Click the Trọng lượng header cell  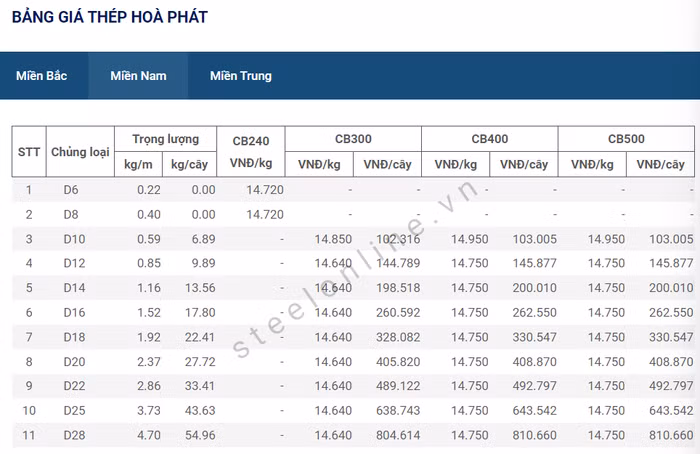(165, 139)
